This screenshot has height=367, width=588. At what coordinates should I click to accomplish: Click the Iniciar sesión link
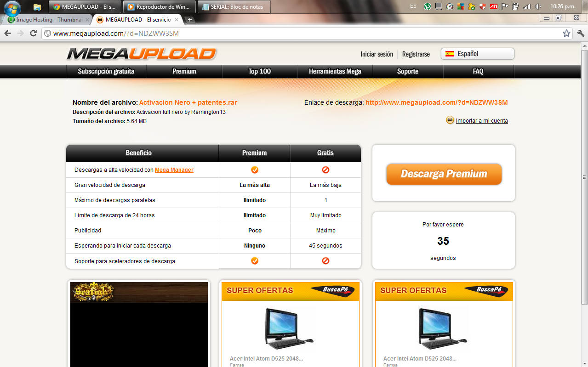point(377,54)
